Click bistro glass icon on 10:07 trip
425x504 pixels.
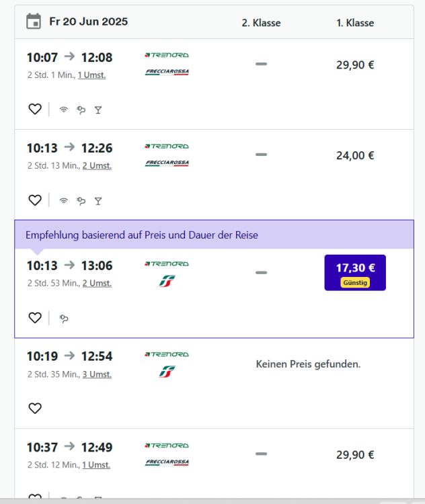[98, 110]
